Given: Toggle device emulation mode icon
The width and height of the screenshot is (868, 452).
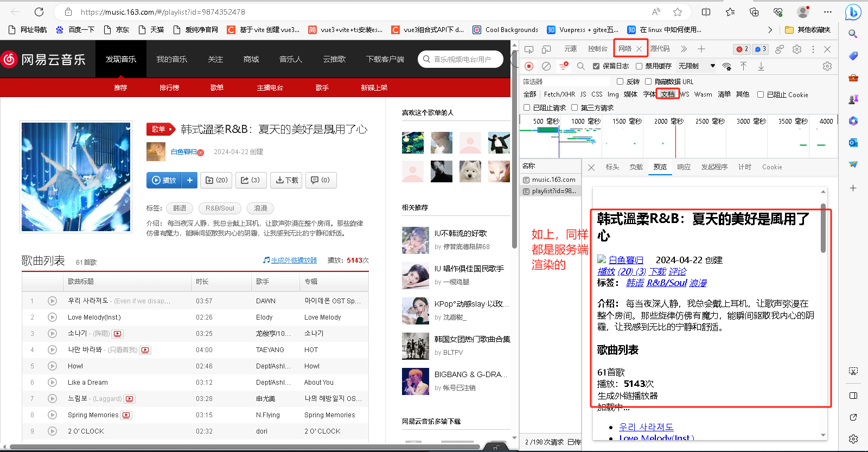Looking at the screenshot, I should click(546, 49).
